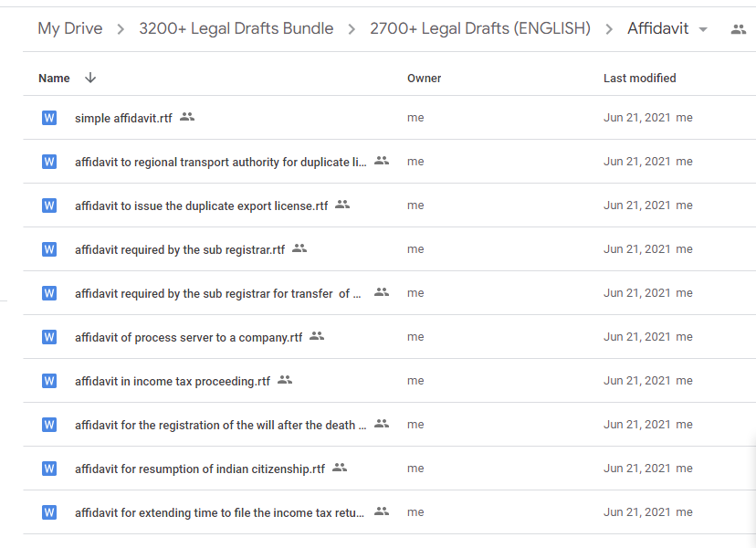Click shared icon beside sub registrar.rtf file
Screen dimensions: 756x548
click(x=299, y=248)
